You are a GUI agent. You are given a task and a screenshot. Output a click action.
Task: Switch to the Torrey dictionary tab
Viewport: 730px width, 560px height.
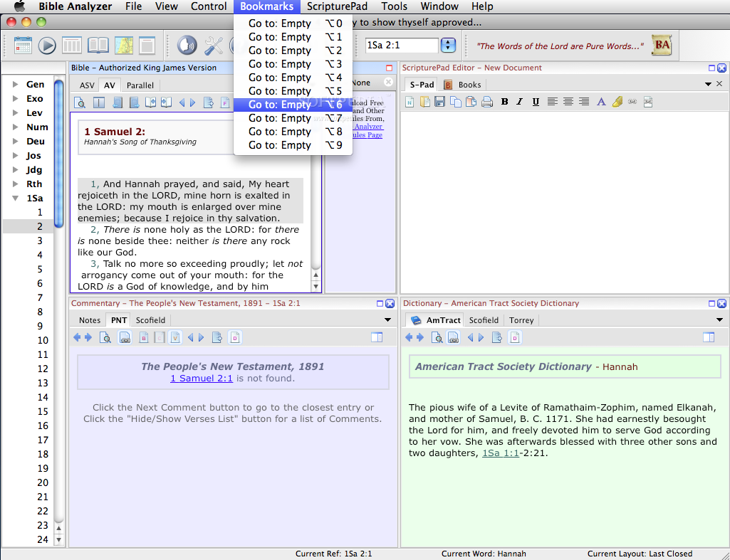point(521,320)
